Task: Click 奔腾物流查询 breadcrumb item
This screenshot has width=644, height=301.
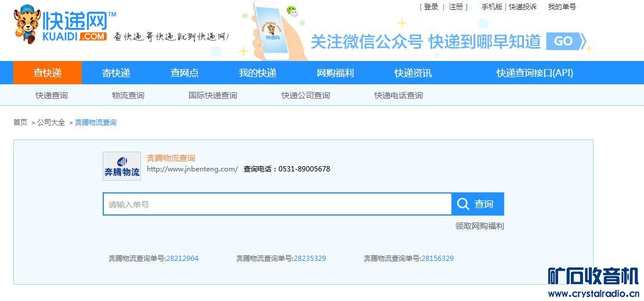Action: [96, 122]
